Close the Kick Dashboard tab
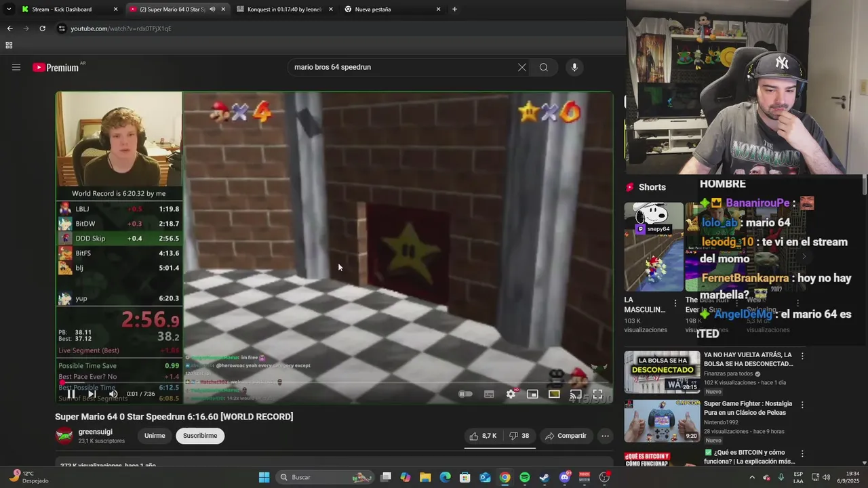The width and height of the screenshot is (868, 488). point(115,9)
